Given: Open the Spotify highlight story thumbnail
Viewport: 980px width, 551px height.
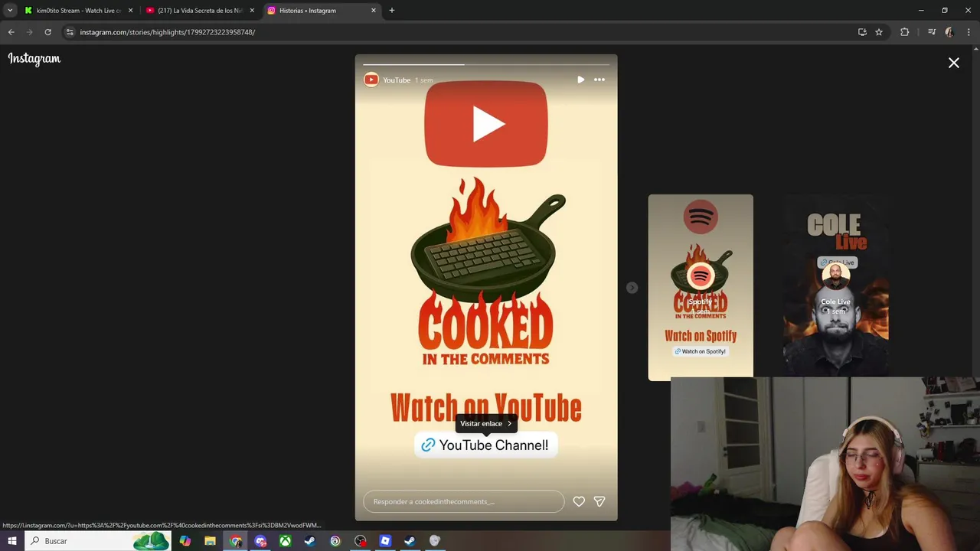Looking at the screenshot, I should point(701,287).
